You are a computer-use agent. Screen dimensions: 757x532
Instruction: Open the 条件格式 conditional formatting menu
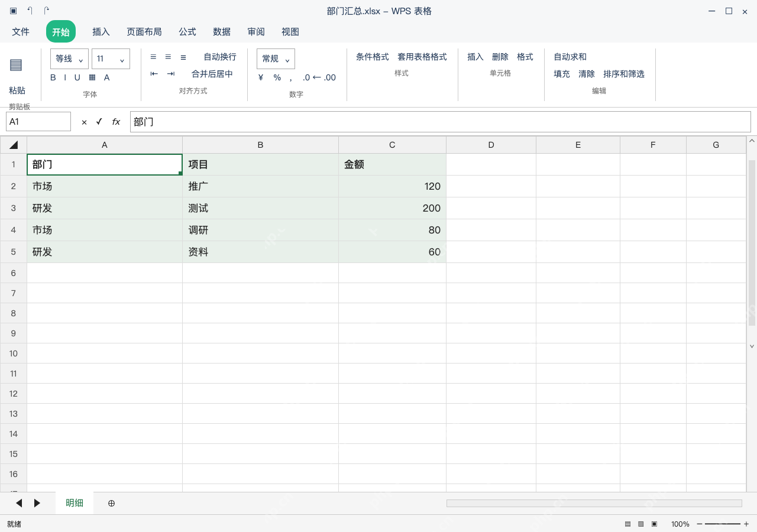373,57
